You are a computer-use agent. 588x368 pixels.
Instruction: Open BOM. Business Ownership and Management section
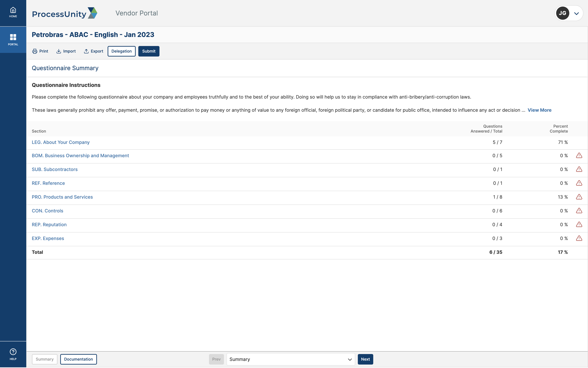point(80,156)
